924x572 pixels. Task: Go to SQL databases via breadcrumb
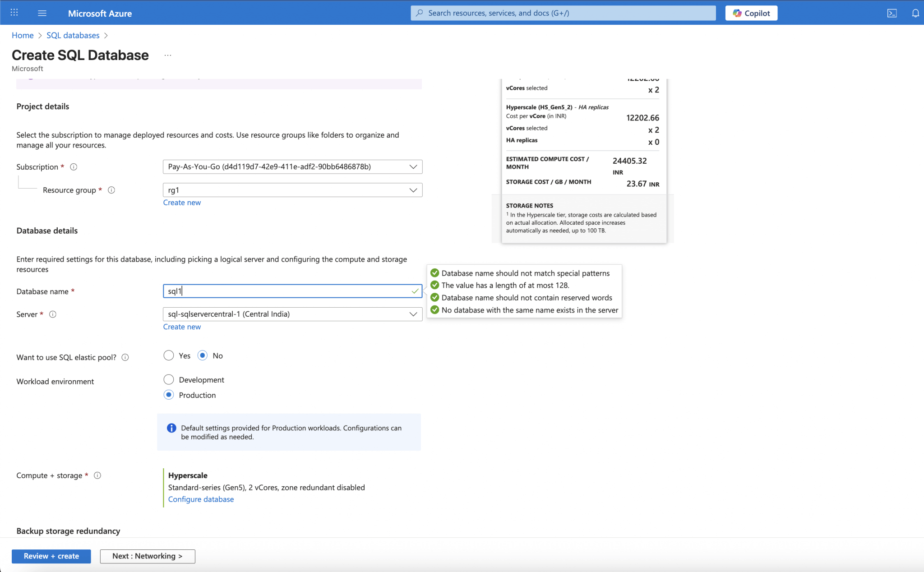pyautogui.click(x=73, y=35)
